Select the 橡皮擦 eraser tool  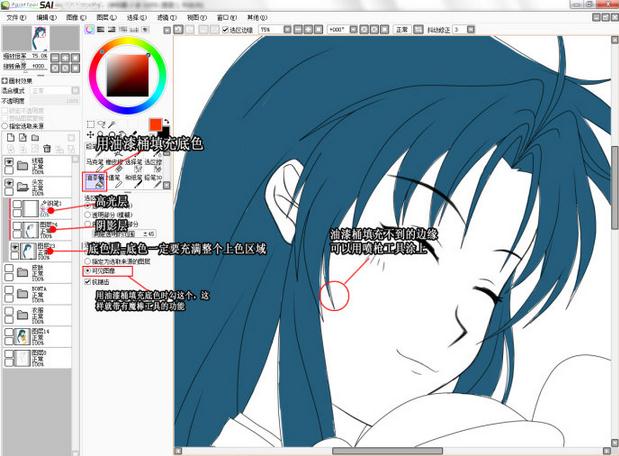[114, 164]
